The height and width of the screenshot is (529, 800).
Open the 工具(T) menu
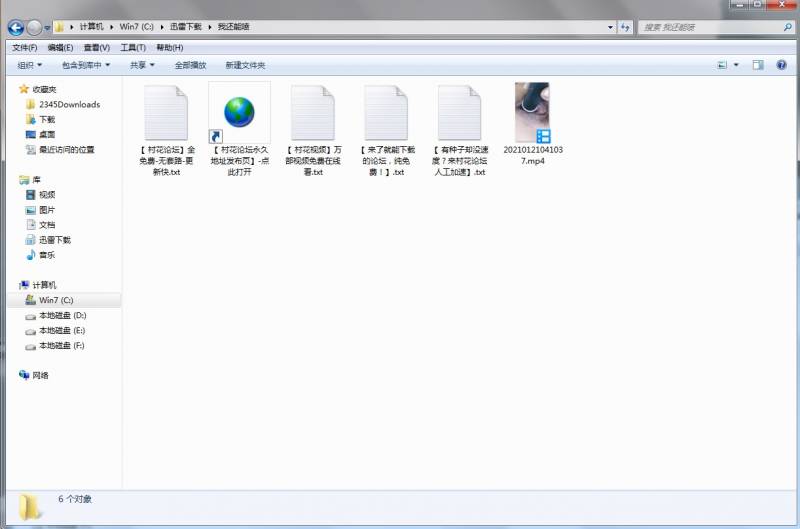coord(133,47)
